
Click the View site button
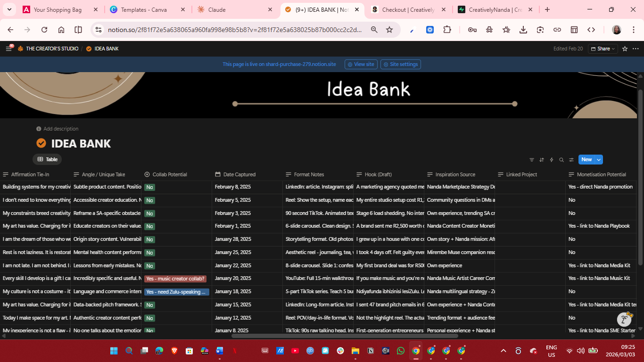click(361, 64)
